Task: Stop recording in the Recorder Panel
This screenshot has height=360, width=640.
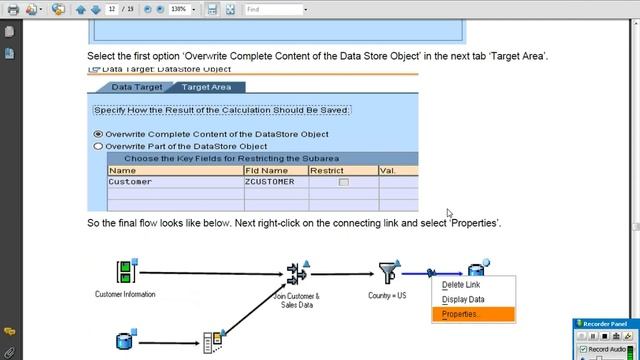Action: point(605,336)
